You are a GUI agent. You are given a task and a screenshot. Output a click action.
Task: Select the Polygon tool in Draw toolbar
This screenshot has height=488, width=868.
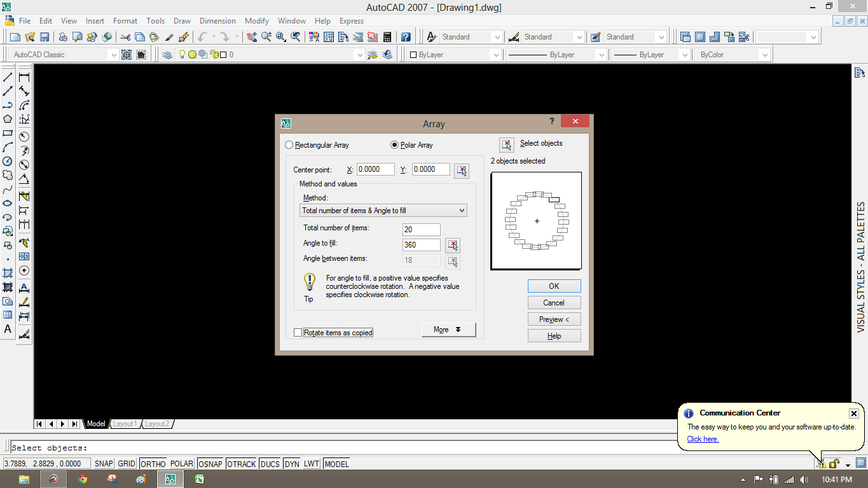[x=8, y=119]
